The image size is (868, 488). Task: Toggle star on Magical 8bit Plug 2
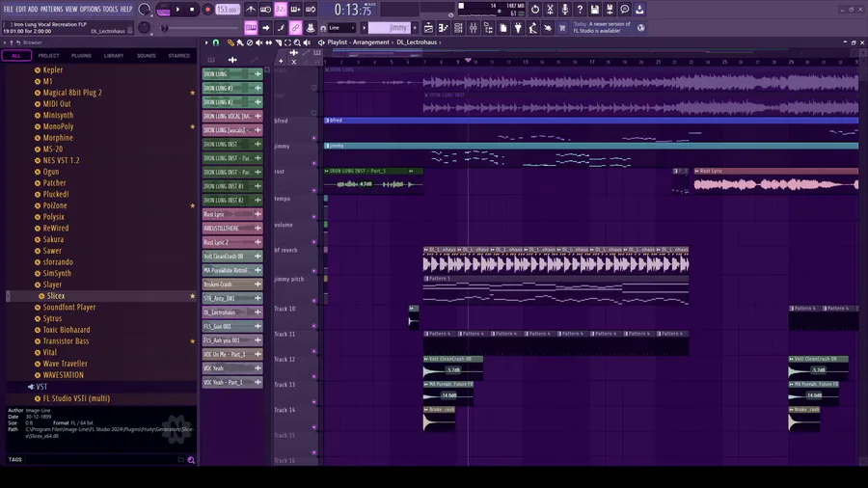(193, 93)
